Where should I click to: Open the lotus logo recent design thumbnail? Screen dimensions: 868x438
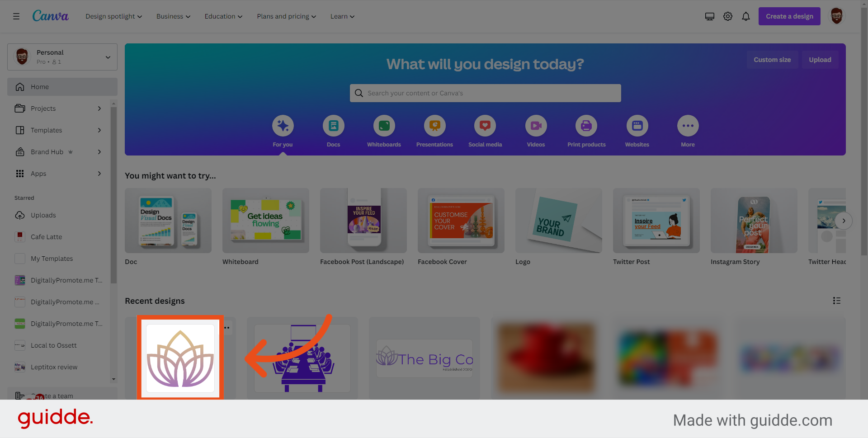180,358
